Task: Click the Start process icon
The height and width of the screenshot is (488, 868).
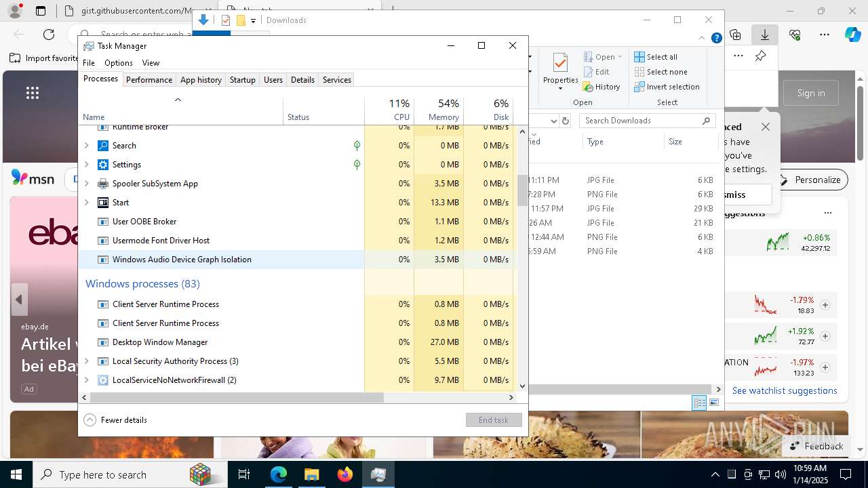Action: click(103, 203)
